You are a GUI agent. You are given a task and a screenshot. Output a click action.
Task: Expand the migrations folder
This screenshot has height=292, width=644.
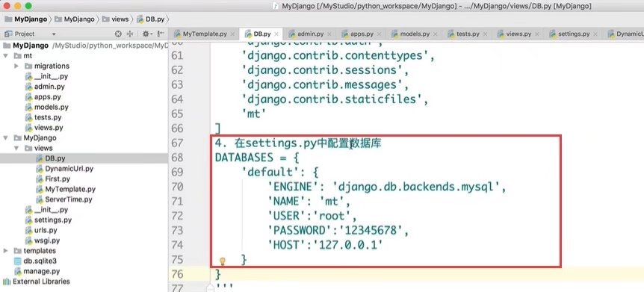[x=16, y=66]
